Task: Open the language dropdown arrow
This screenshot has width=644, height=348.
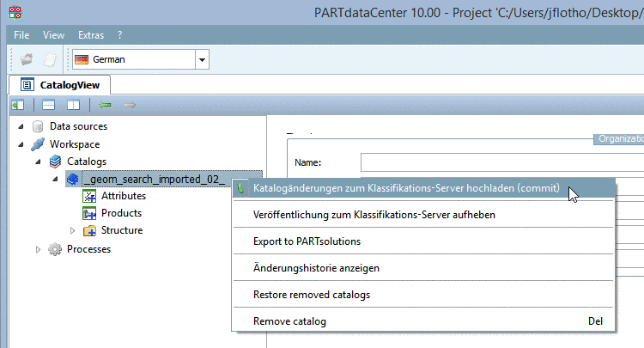Action: 202,59
